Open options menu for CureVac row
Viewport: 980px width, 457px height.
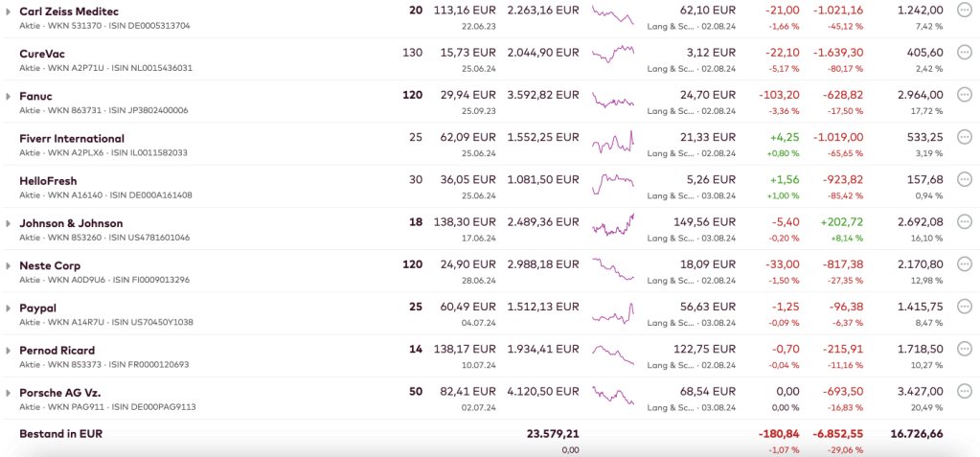[x=964, y=53]
